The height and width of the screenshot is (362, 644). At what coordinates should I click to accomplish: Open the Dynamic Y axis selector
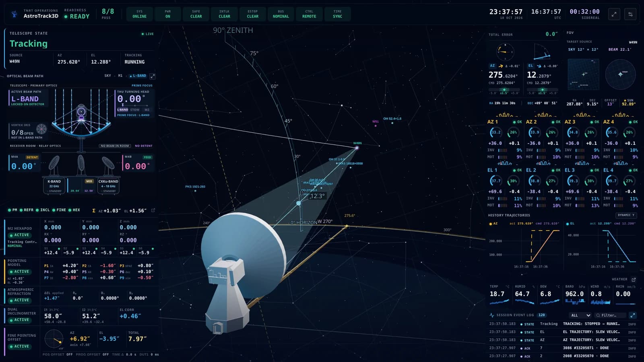(626, 215)
